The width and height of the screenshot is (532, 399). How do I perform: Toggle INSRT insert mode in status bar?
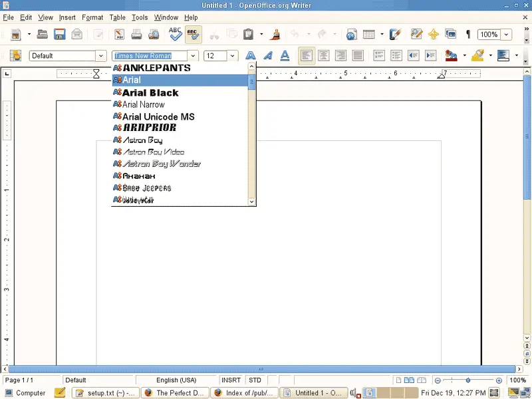[231, 380]
